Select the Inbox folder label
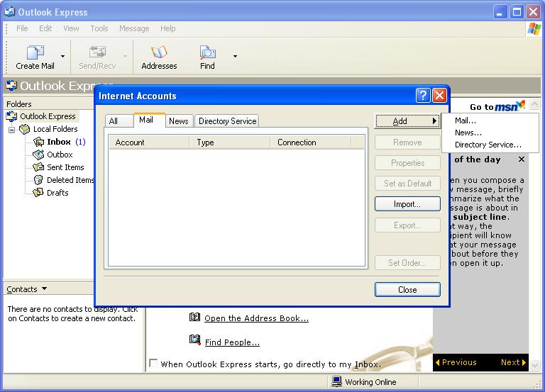 pyautogui.click(x=59, y=142)
